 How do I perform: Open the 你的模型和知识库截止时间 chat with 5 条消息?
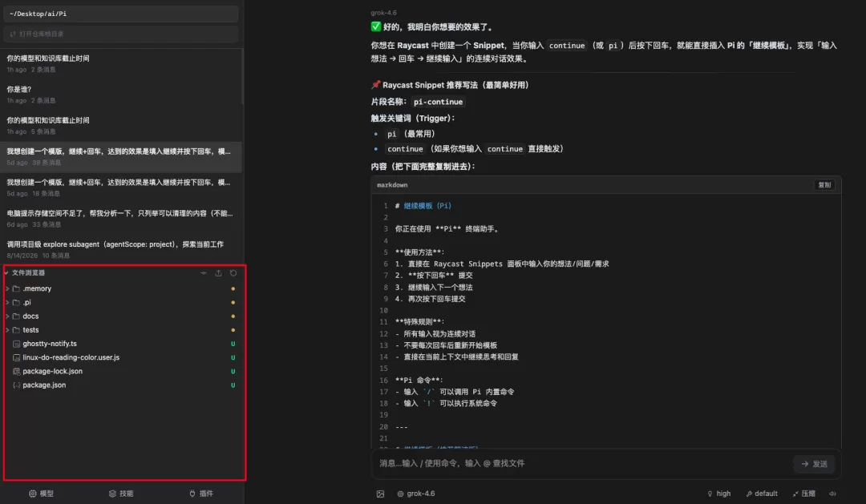121,126
